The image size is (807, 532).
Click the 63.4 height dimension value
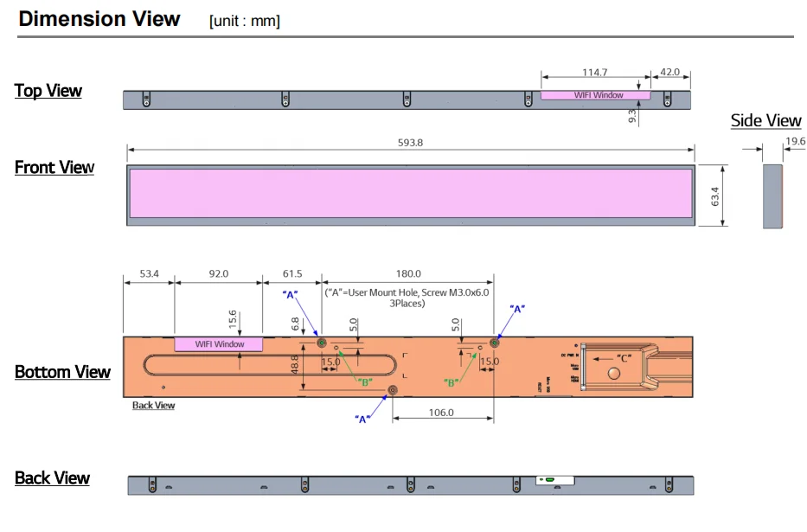point(716,195)
